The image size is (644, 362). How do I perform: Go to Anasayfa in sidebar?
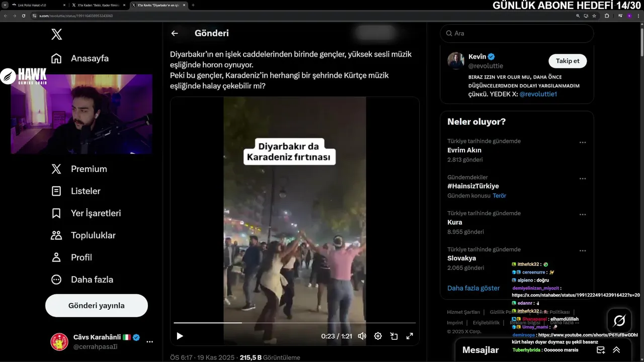tap(80, 58)
